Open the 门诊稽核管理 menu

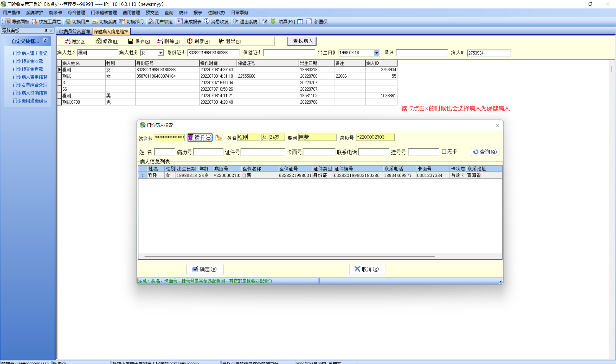point(104,13)
